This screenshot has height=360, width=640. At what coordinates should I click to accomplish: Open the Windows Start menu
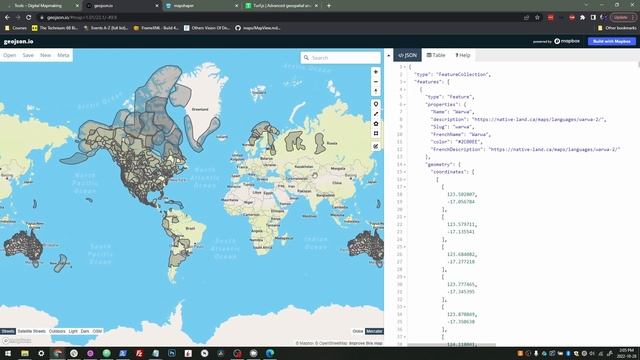[x=8, y=353]
